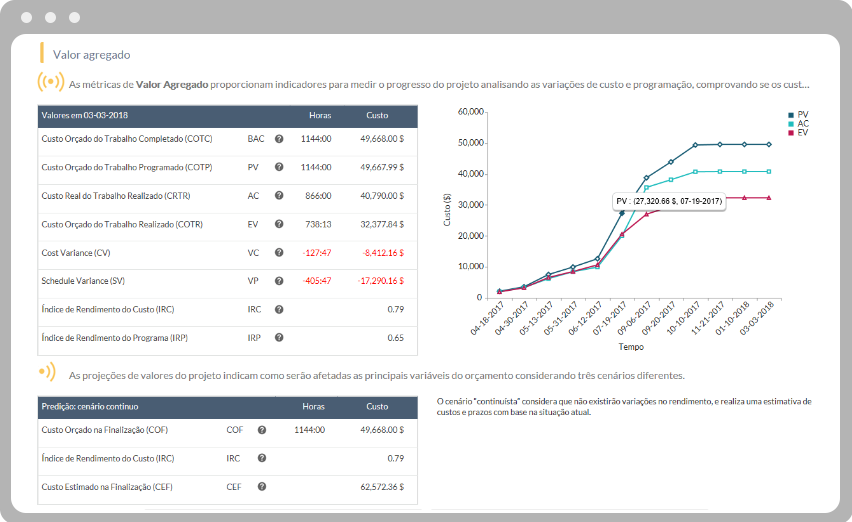
Task: Click the 'Valores em 03-03-2018' table header
Action: tap(85, 115)
